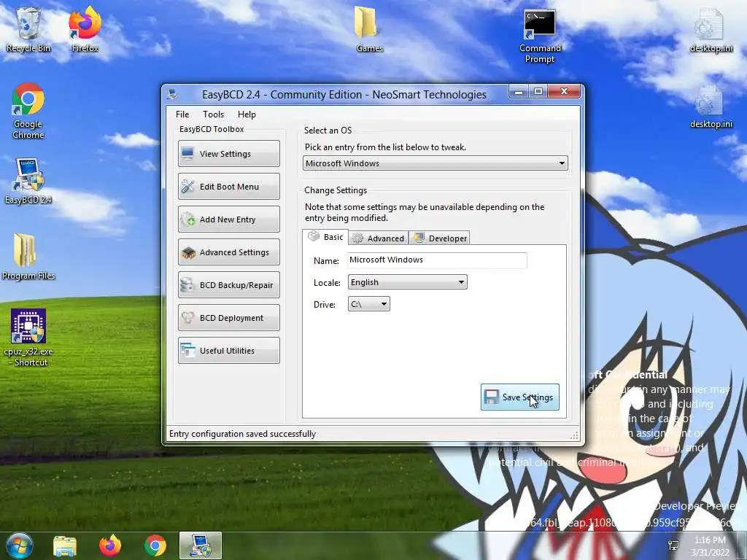Click the window resize grip in status bar

tap(575, 435)
